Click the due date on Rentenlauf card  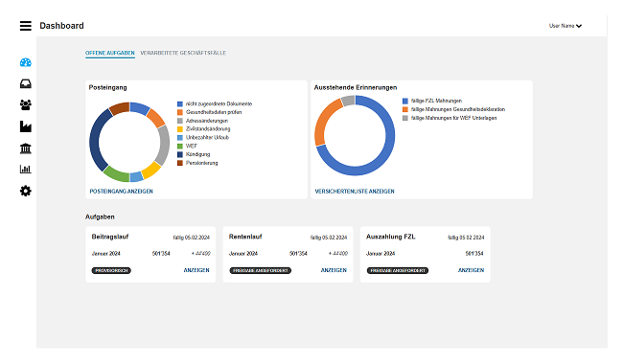329,238
